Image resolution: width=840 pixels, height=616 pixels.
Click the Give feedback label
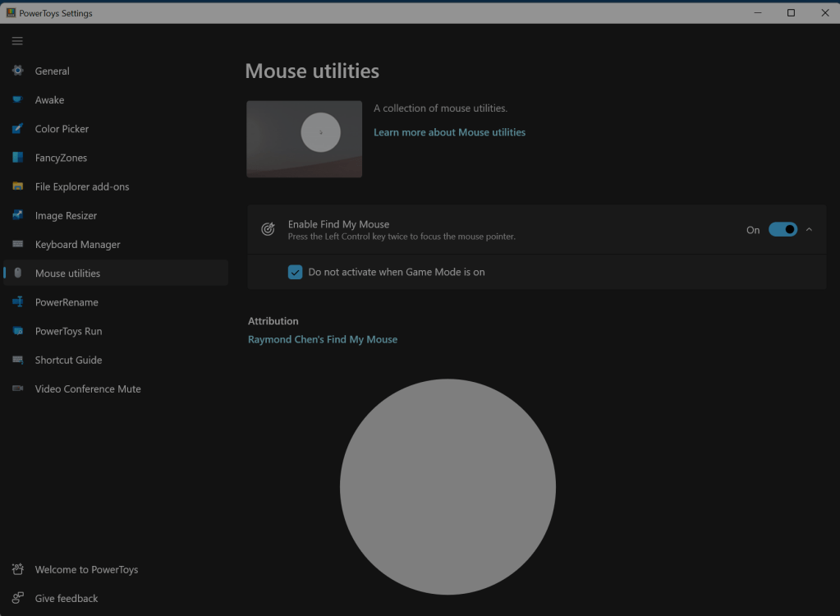pyautogui.click(x=67, y=598)
